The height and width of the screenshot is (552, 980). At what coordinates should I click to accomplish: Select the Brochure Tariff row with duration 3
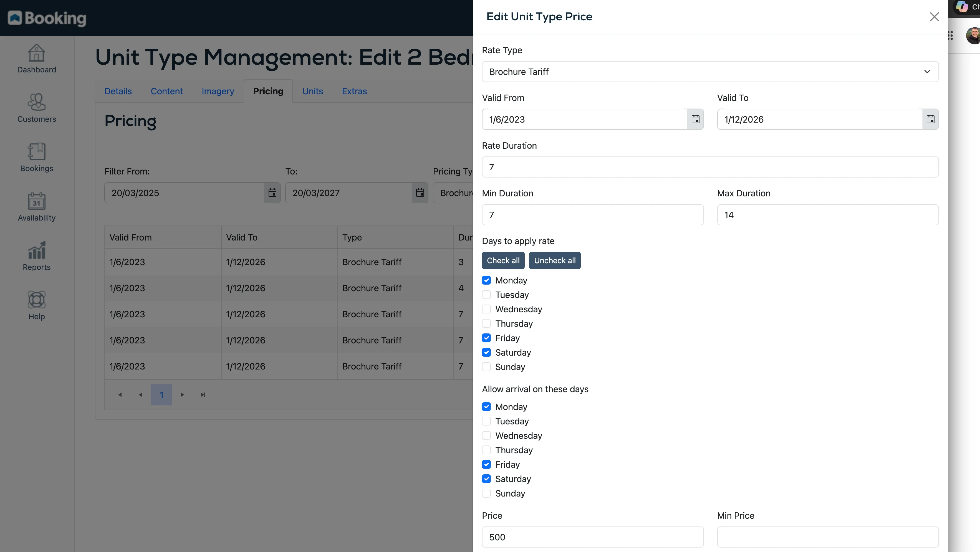tap(289, 262)
